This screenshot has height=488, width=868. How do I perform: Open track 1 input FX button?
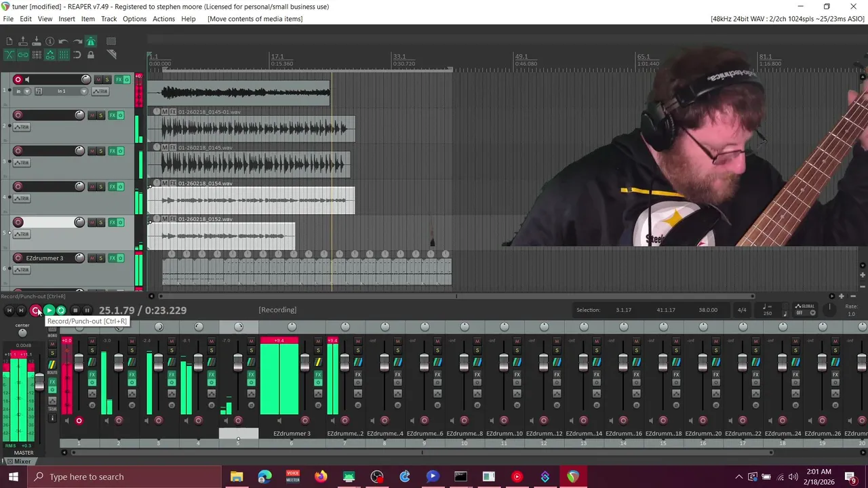(x=39, y=91)
